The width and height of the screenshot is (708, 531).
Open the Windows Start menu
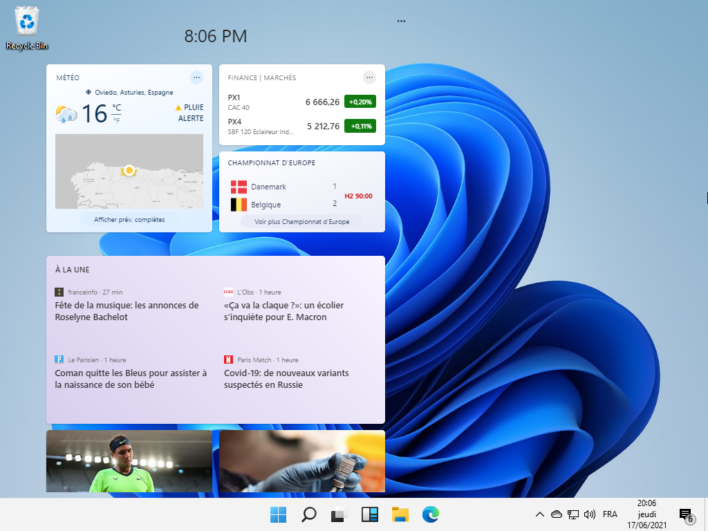point(278,515)
